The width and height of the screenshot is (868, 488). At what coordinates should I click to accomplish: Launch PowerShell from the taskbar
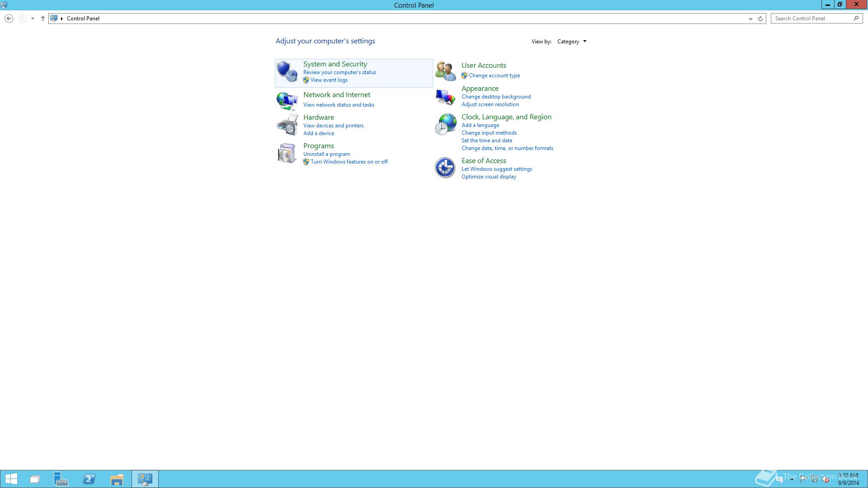[x=89, y=479]
